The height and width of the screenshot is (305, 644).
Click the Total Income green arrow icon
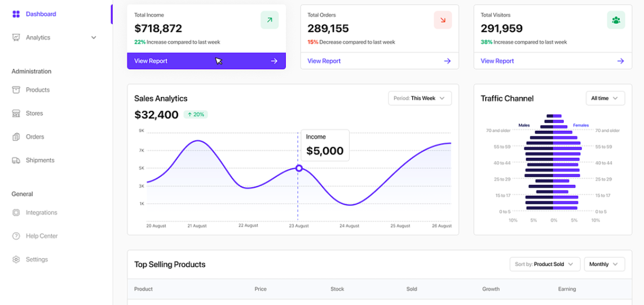point(270,20)
